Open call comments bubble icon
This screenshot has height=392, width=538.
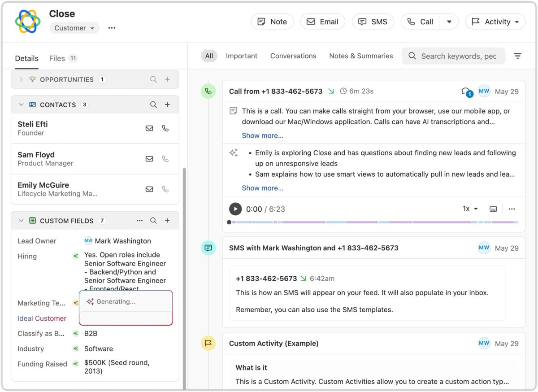pyautogui.click(x=467, y=91)
